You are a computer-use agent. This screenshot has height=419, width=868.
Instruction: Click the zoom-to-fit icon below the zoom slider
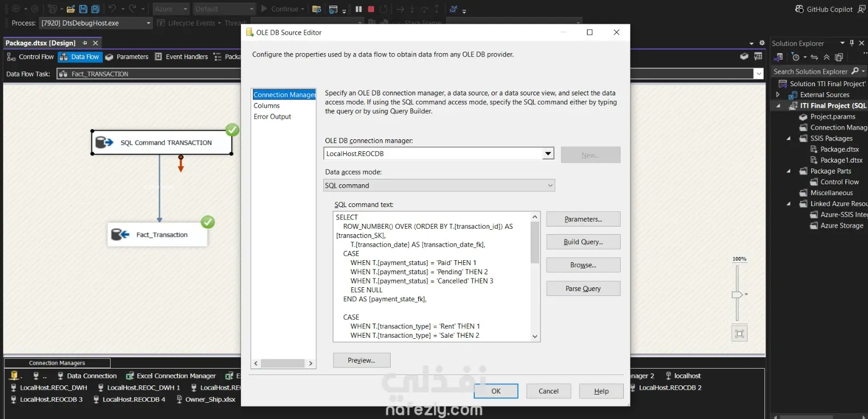(x=739, y=333)
